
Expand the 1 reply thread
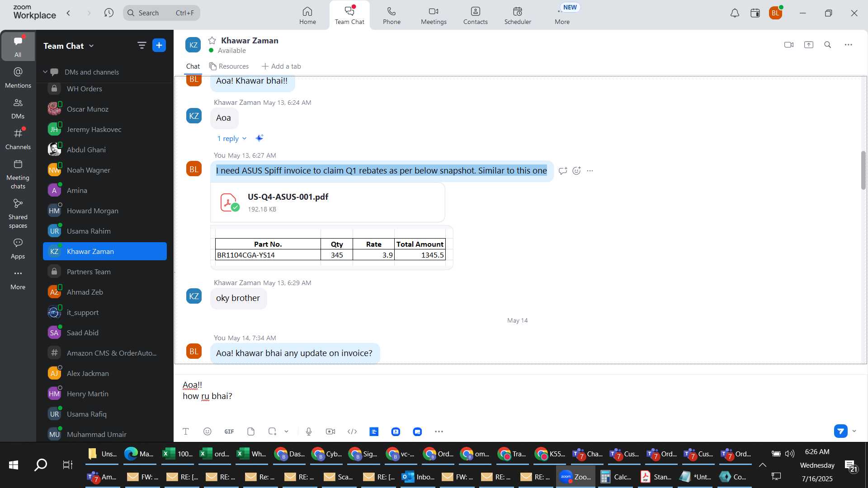click(231, 139)
